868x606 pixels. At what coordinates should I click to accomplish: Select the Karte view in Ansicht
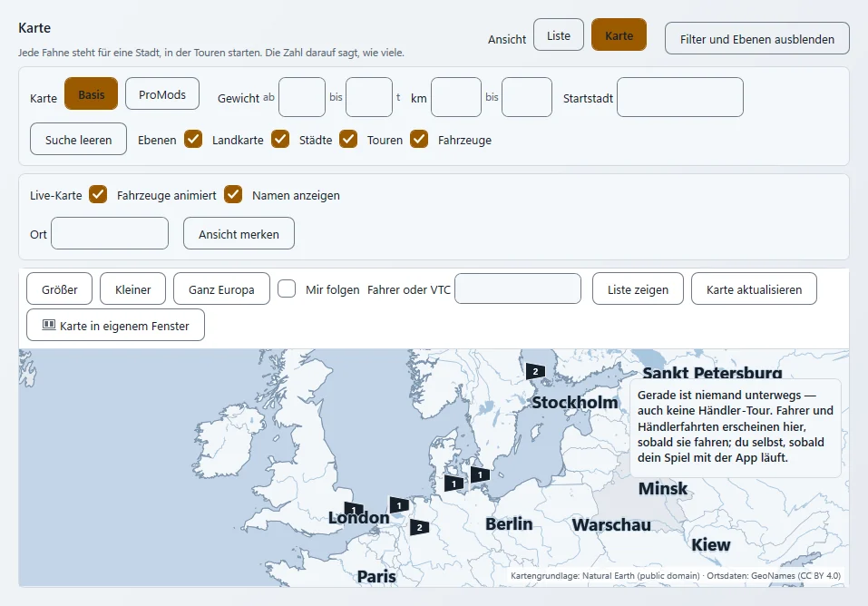pos(619,34)
